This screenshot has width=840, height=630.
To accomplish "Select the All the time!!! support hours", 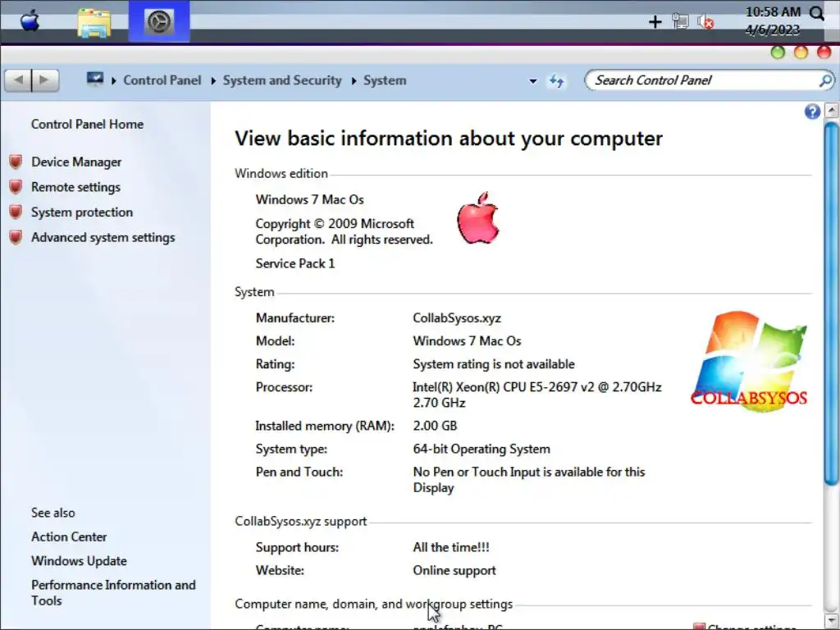I will click(451, 547).
